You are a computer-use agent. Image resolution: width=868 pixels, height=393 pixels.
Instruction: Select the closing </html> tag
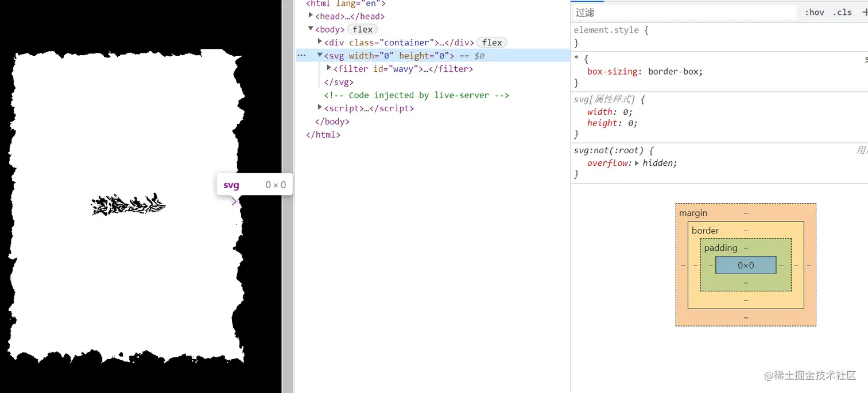tap(323, 135)
